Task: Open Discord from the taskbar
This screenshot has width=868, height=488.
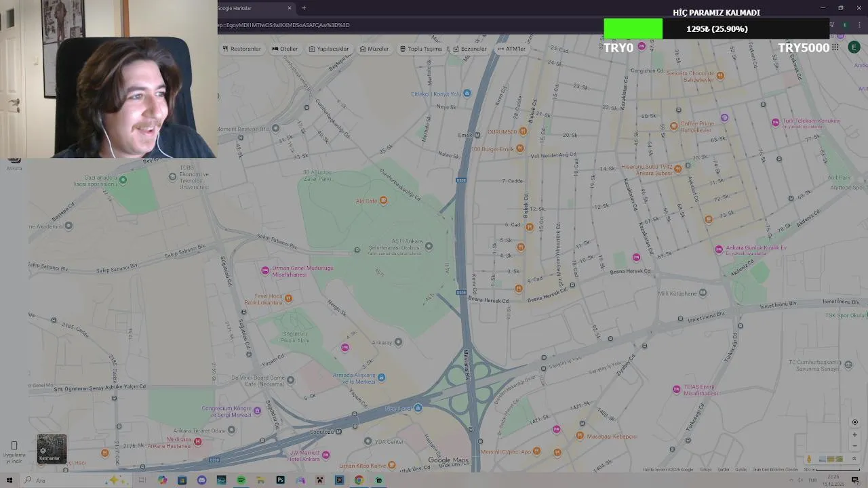Action: [x=201, y=480]
